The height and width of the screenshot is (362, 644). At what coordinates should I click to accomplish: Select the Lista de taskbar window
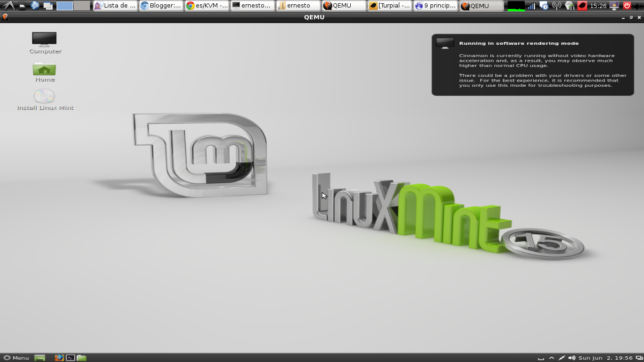click(x=115, y=6)
